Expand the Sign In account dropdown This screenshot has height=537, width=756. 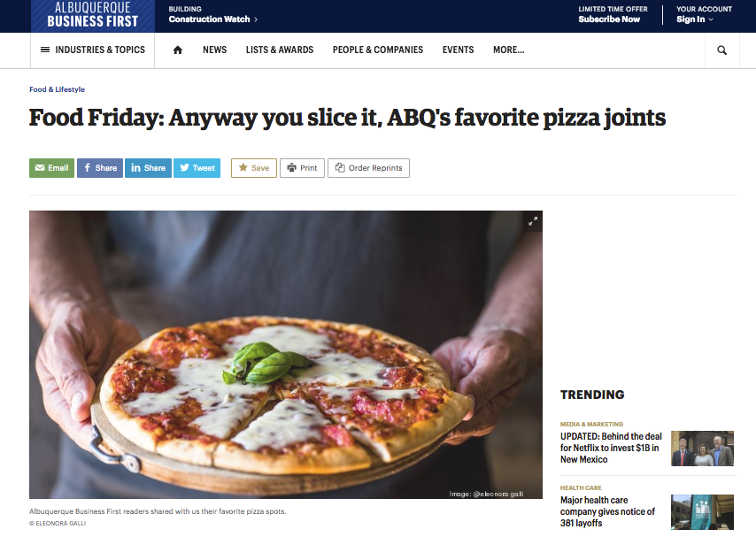point(695,19)
